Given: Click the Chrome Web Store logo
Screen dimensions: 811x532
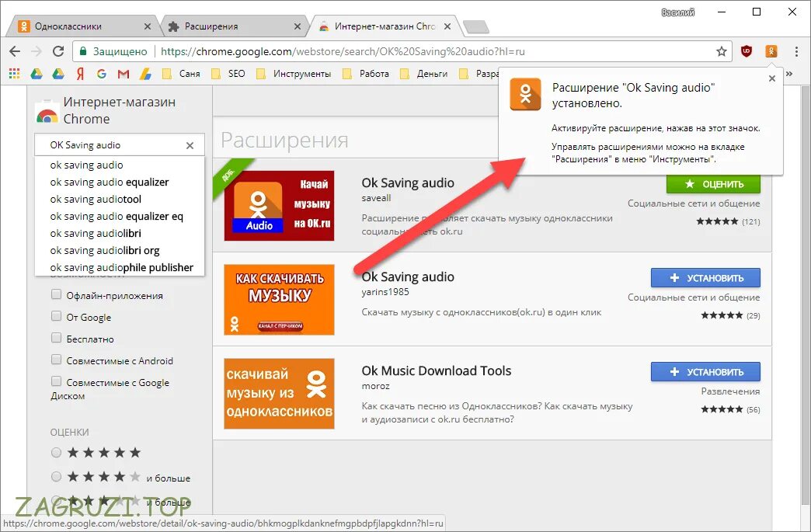Looking at the screenshot, I should coord(47,110).
